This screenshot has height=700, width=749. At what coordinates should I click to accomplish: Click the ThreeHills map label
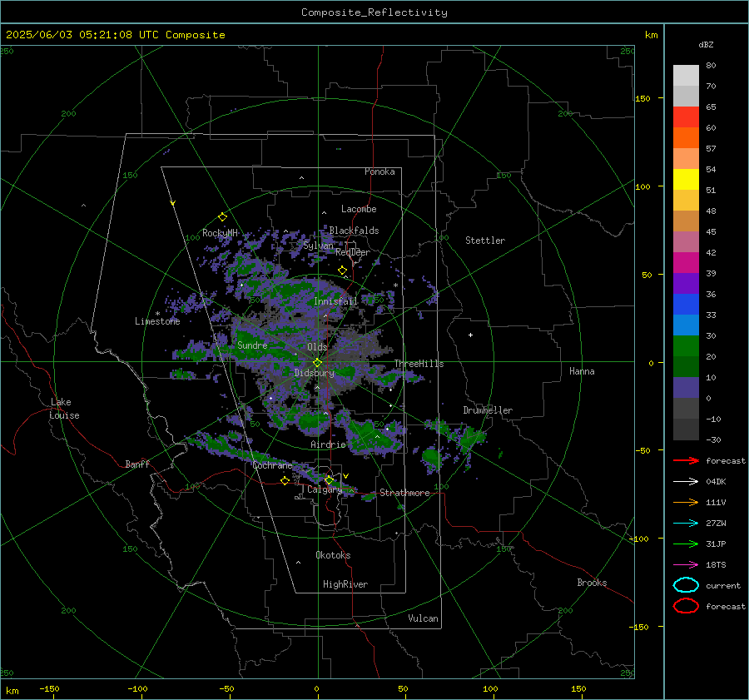tap(419, 364)
